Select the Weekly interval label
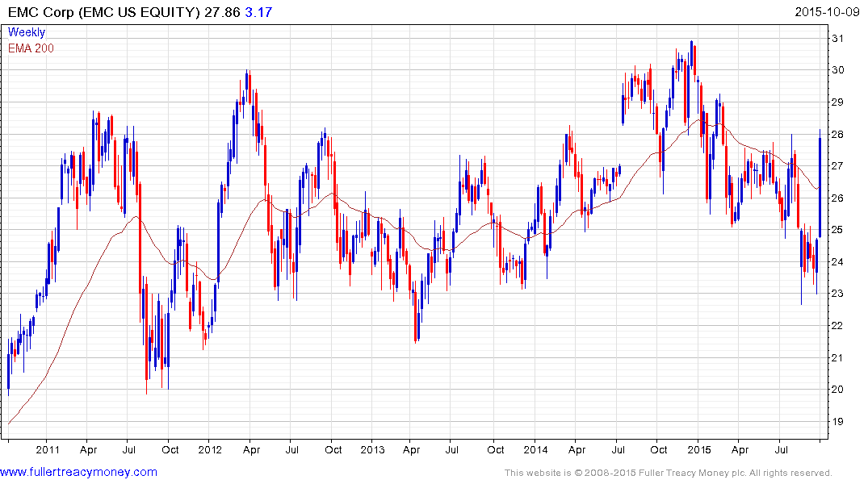 (x=27, y=32)
